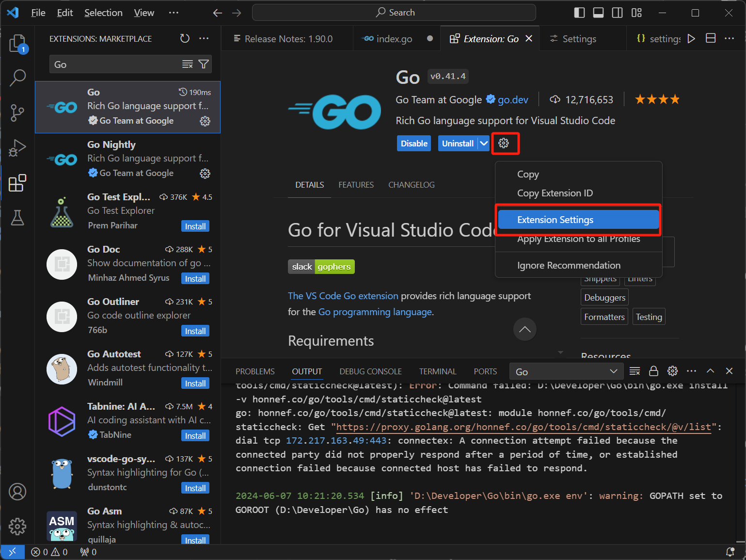Screen dimensions: 746x560
Task: Open the Views and More Actions menu in extensions sidebar
Action: tap(204, 38)
